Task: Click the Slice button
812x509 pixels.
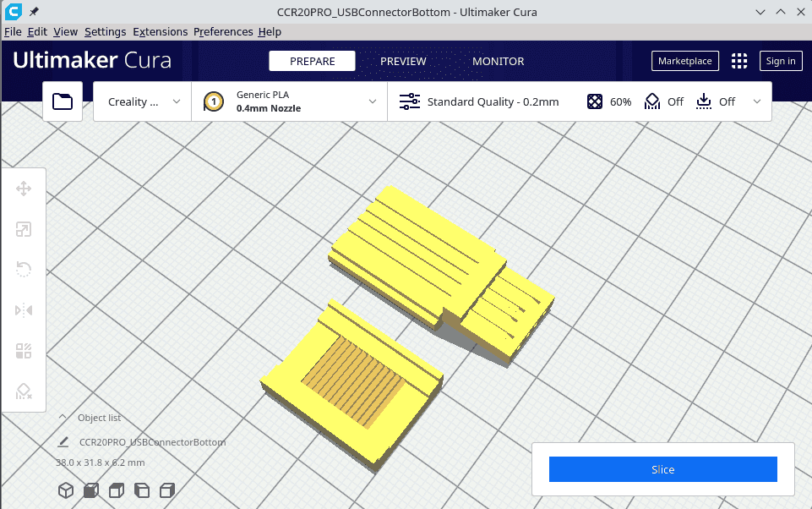Action: [662, 469]
